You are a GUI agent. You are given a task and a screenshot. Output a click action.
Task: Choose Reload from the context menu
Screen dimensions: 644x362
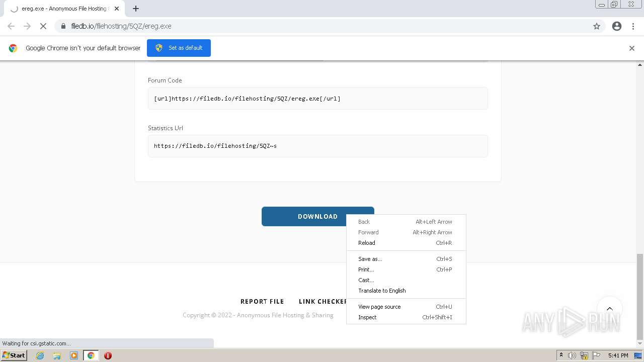(406, 243)
